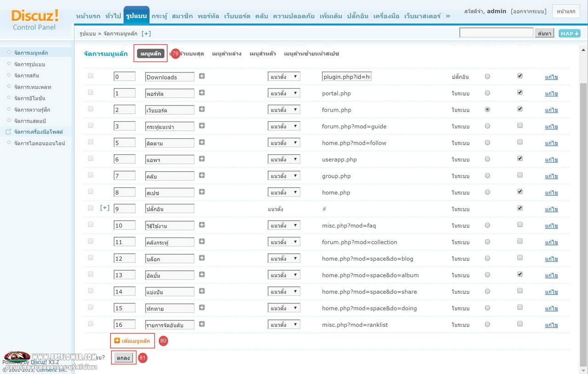Click the vertical page scrollbar

click(583, 207)
